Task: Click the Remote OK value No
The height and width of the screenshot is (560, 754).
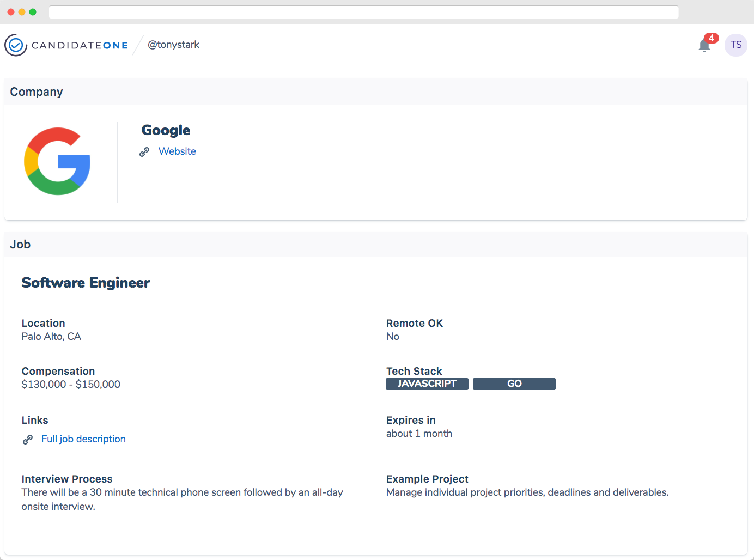Action: point(393,337)
